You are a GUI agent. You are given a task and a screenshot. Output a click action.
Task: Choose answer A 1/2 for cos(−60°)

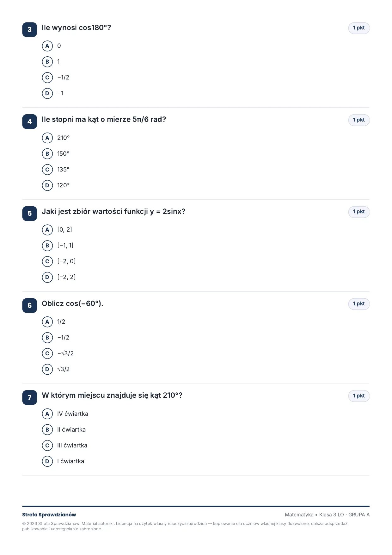click(x=47, y=322)
